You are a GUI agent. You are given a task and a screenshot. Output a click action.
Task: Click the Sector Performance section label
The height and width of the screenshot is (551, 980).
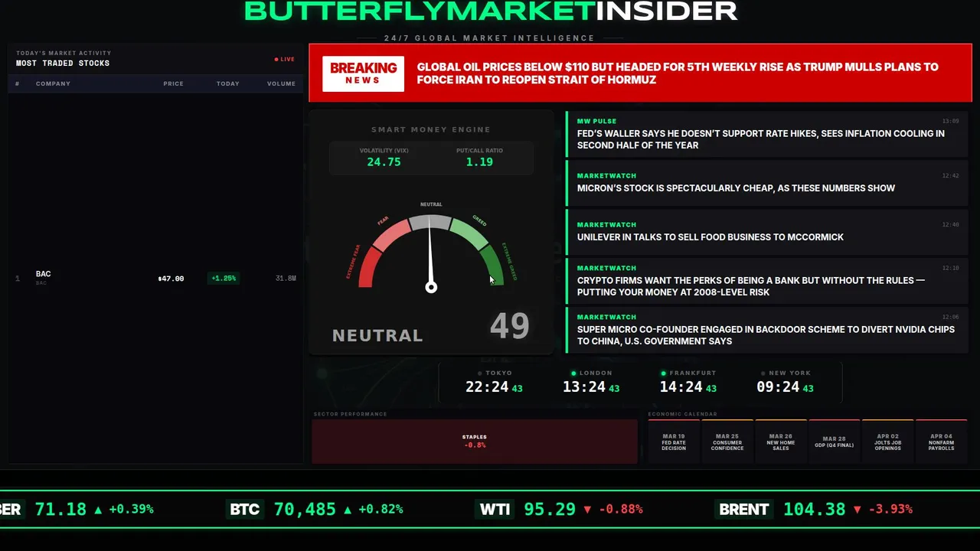[350, 414]
